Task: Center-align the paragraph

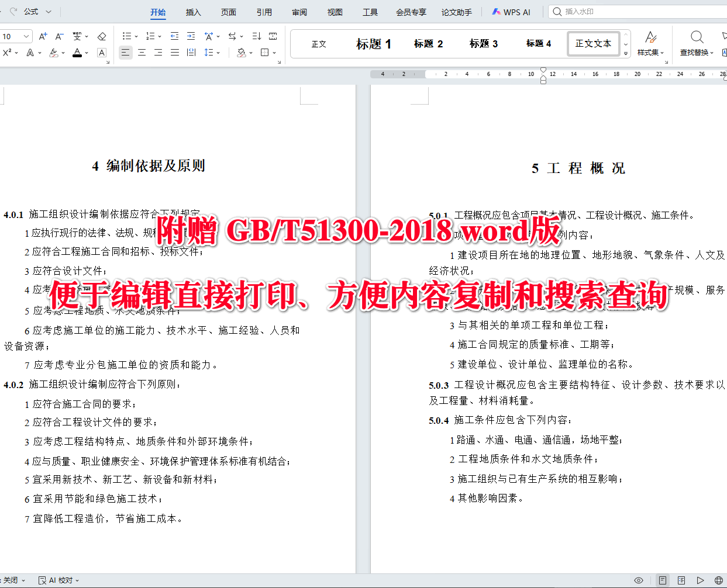Action: pos(142,53)
